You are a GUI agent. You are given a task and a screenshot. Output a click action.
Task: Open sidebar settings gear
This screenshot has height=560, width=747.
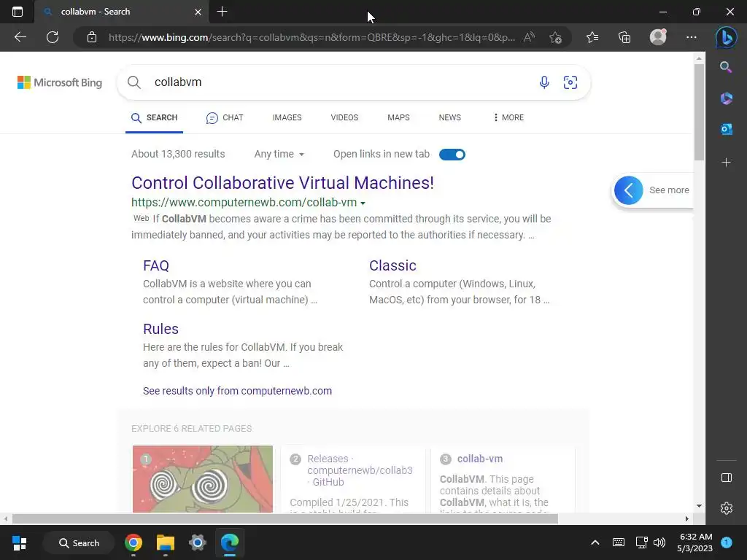[x=726, y=508]
